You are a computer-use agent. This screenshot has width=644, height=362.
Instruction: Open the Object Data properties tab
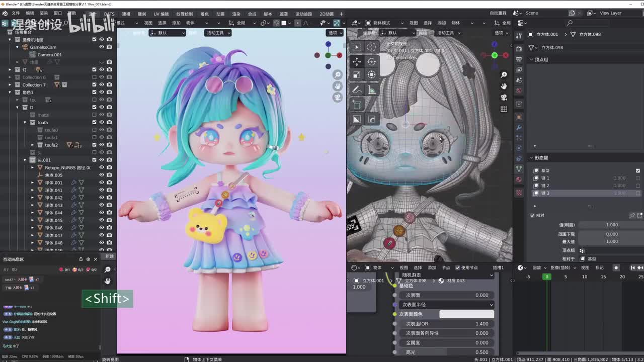pos(519,169)
